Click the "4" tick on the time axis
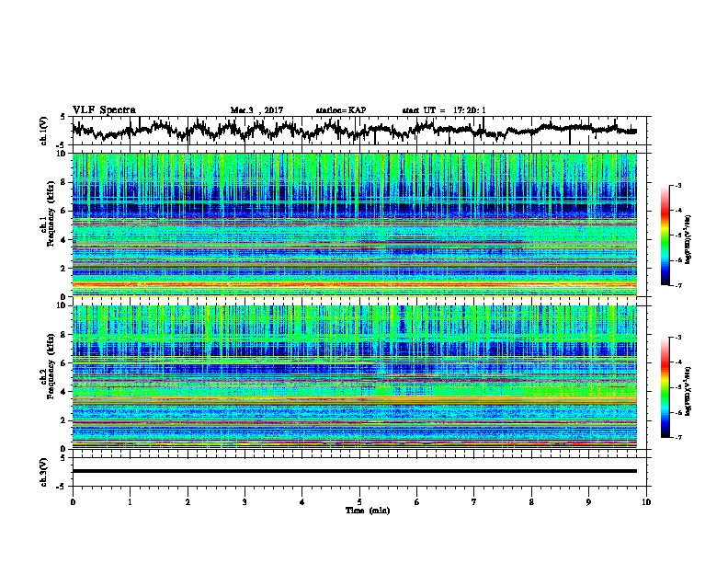 pyautogui.click(x=302, y=502)
